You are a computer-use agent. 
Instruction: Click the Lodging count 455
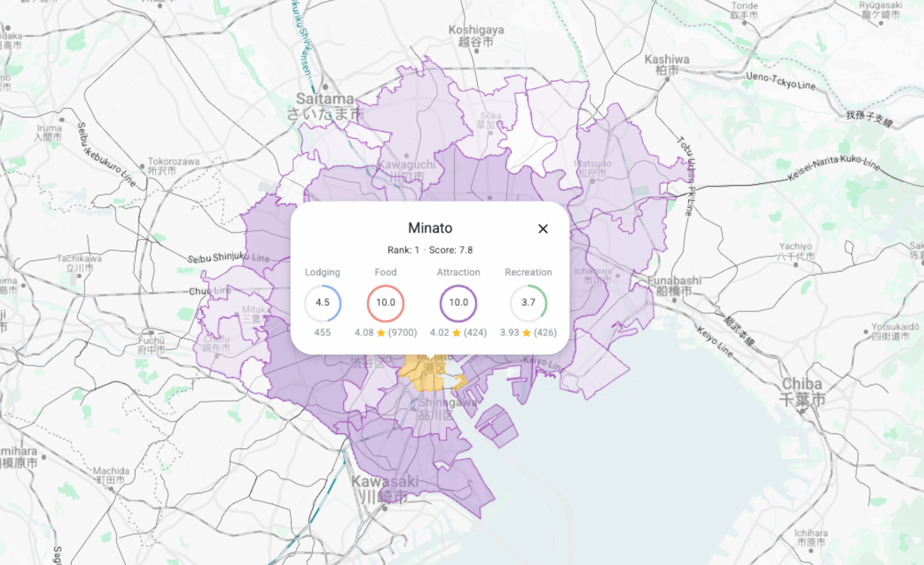pyautogui.click(x=323, y=332)
